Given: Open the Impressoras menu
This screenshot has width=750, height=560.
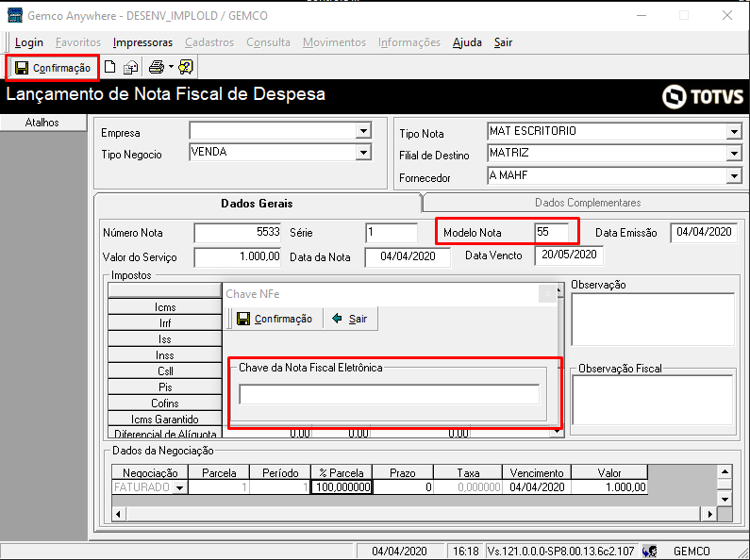Looking at the screenshot, I should pos(142,42).
